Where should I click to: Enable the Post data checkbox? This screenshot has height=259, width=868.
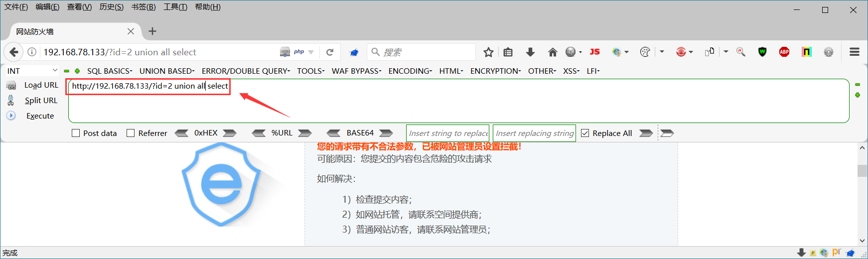(76, 133)
